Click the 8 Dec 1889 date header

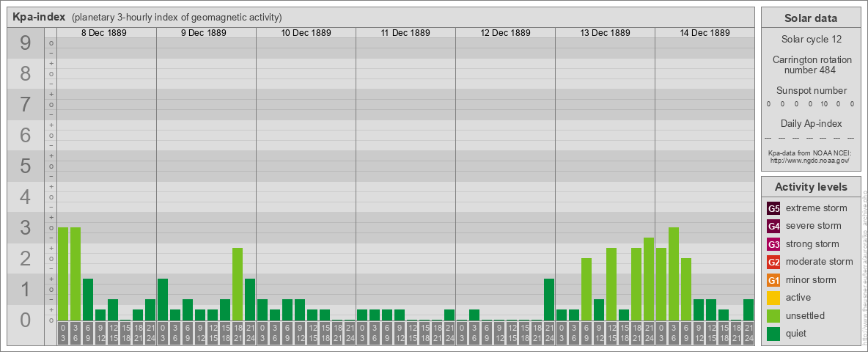coord(104,33)
